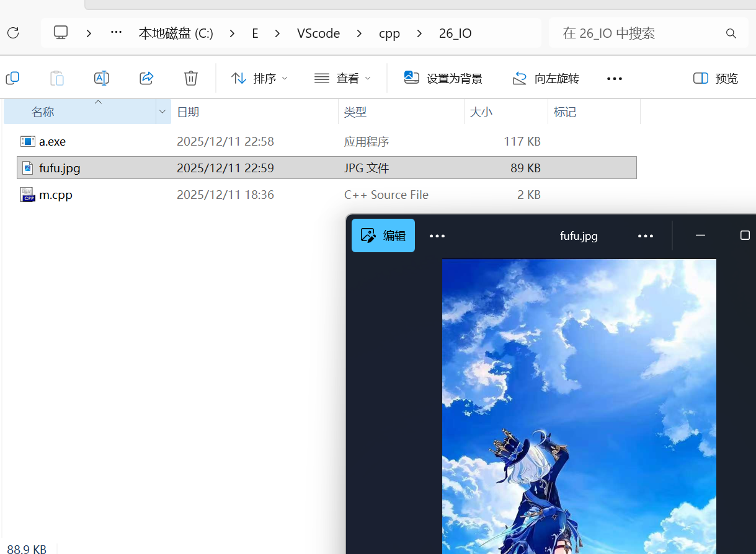Click 26_IO in the address bar
This screenshot has height=554, width=756.
coord(455,33)
